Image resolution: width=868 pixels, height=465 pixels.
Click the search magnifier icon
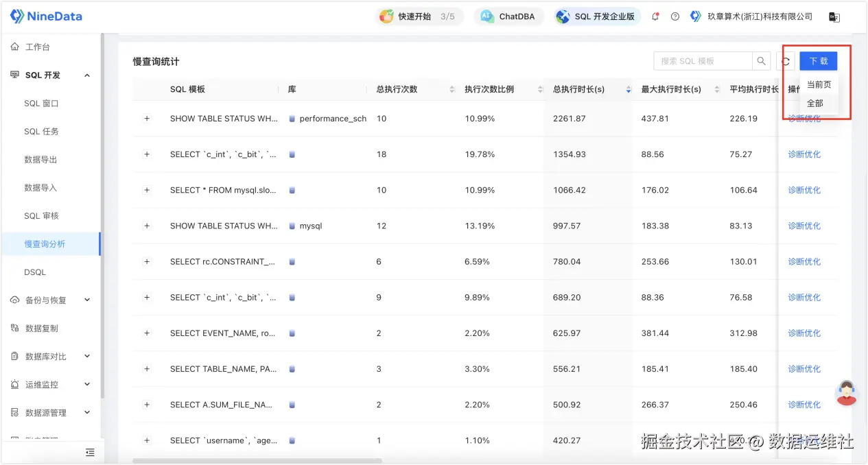(761, 61)
